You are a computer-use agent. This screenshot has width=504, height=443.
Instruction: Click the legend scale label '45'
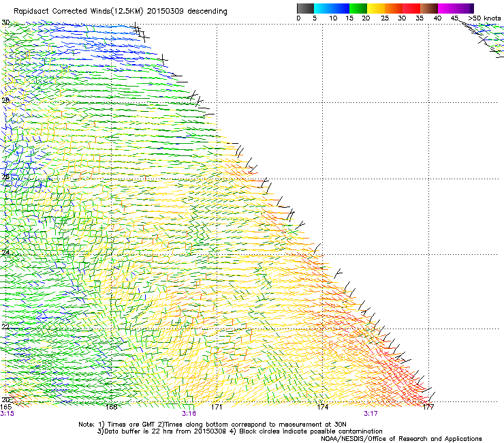point(454,18)
